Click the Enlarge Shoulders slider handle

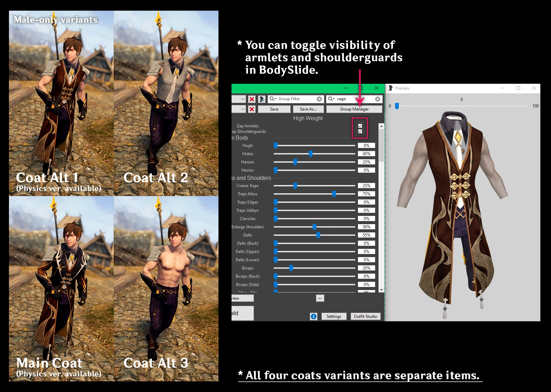[314, 227]
